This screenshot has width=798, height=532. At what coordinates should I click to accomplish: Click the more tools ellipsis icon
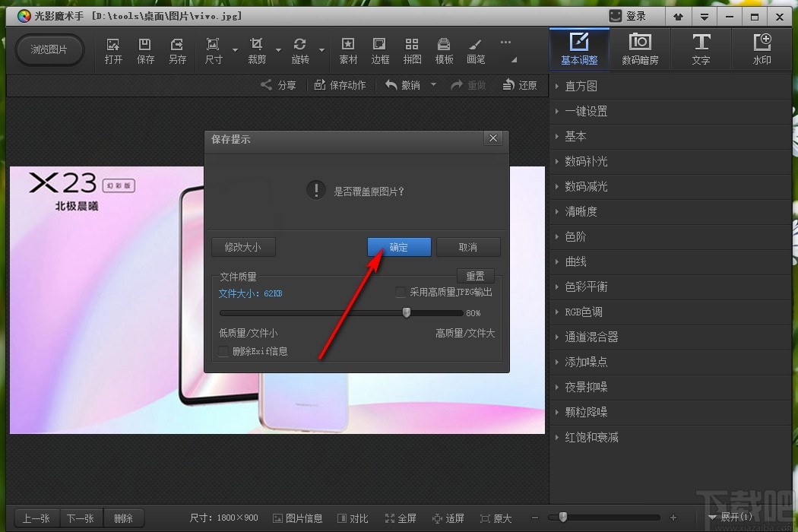pos(505,43)
